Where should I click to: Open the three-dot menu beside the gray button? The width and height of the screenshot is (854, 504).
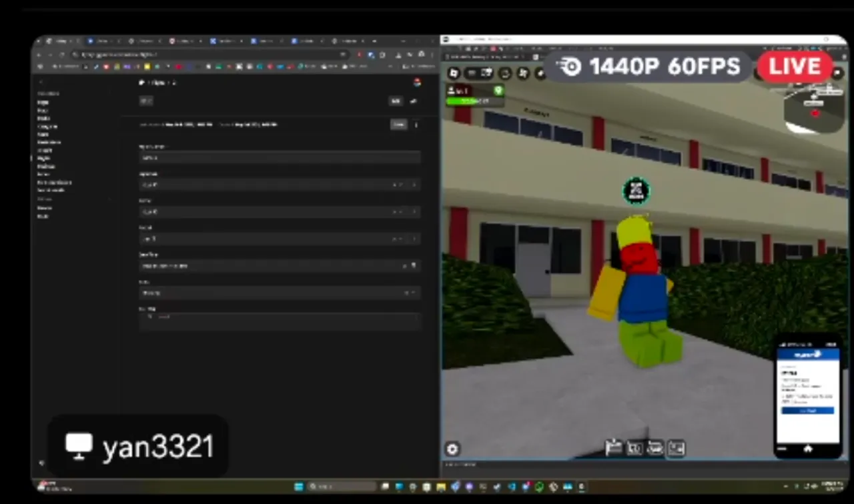pos(416,125)
